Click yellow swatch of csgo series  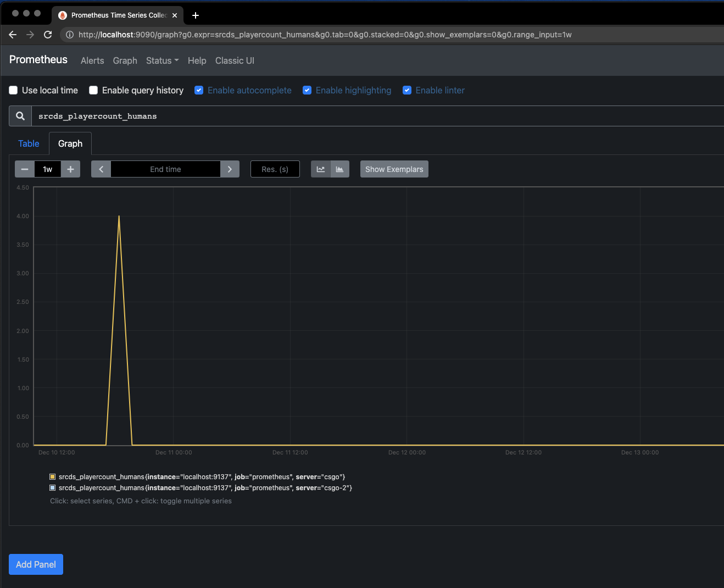pos(53,477)
